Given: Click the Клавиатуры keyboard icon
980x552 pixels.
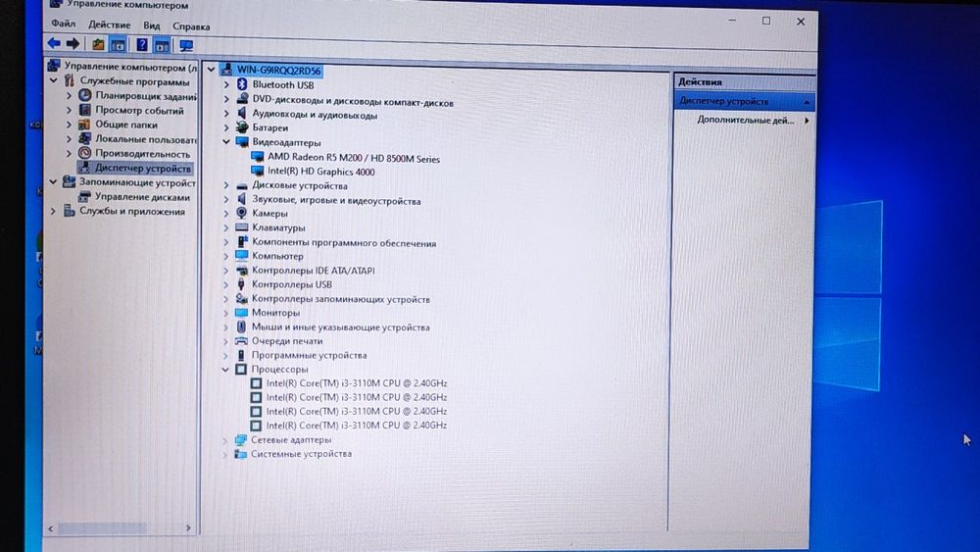Looking at the screenshot, I should [241, 227].
